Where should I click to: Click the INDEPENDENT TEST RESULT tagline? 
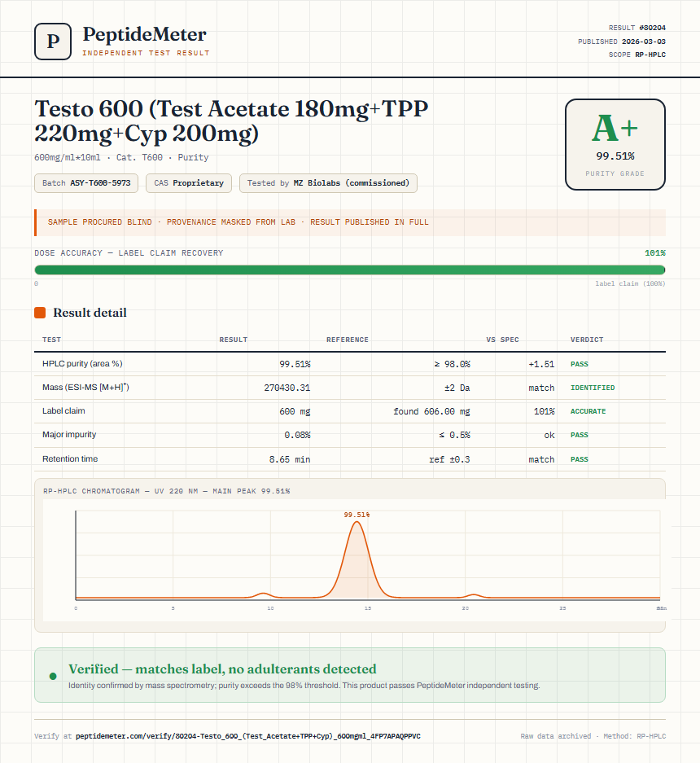146,53
